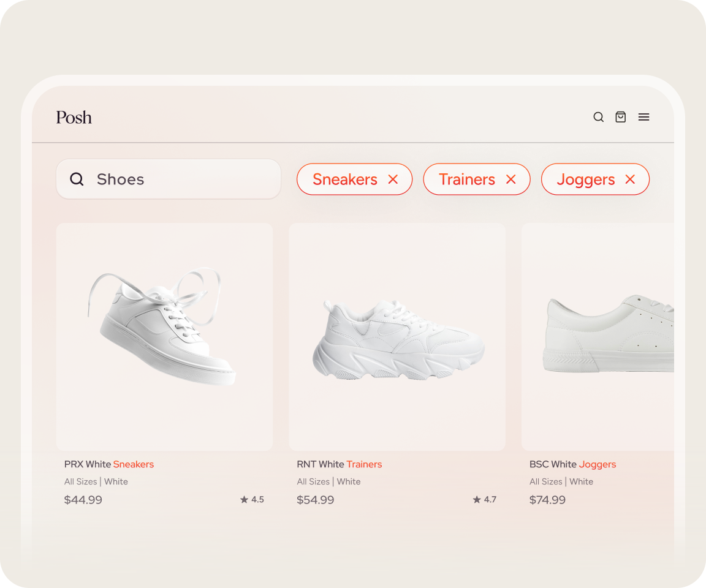Click the magnifier icon inside the search box
706x588 pixels.
click(77, 179)
